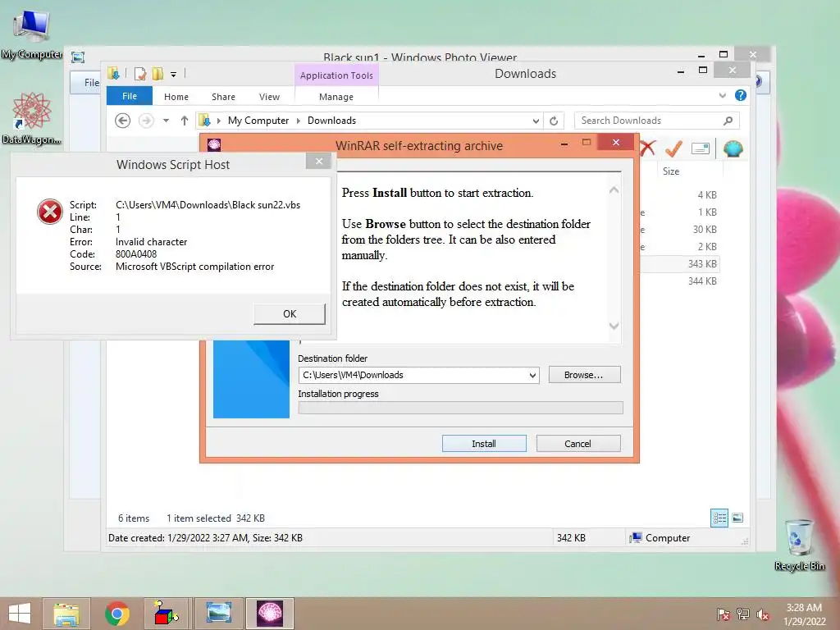Image resolution: width=840 pixels, height=630 pixels.
Task: Click the red X delete toolbar icon
Action: coord(647,148)
